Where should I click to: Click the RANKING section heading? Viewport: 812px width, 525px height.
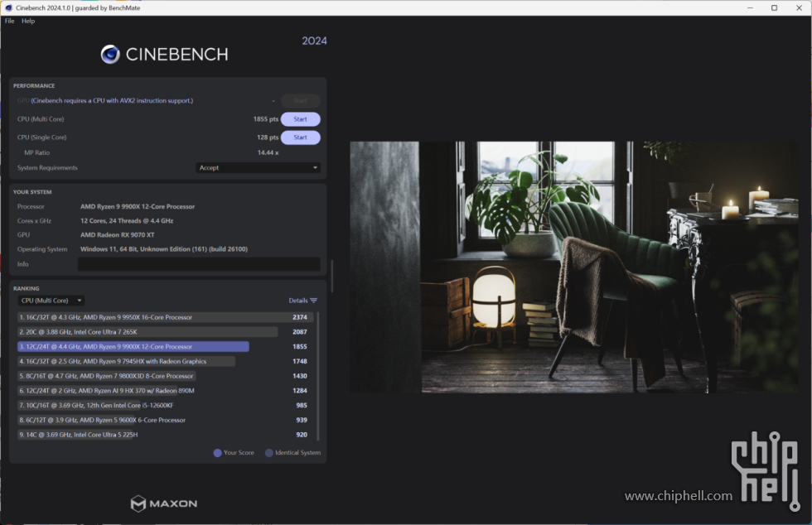click(26, 288)
